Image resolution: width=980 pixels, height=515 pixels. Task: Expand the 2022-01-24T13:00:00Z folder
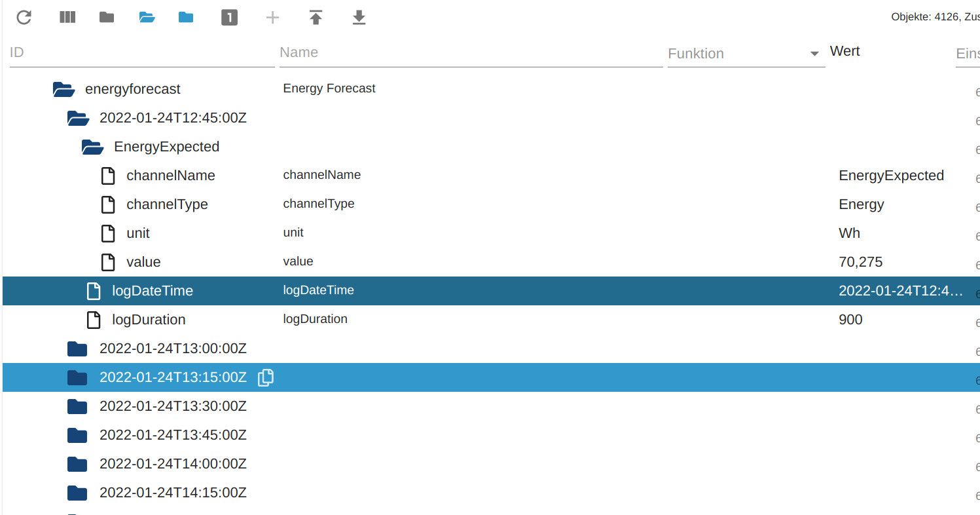[77, 349]
